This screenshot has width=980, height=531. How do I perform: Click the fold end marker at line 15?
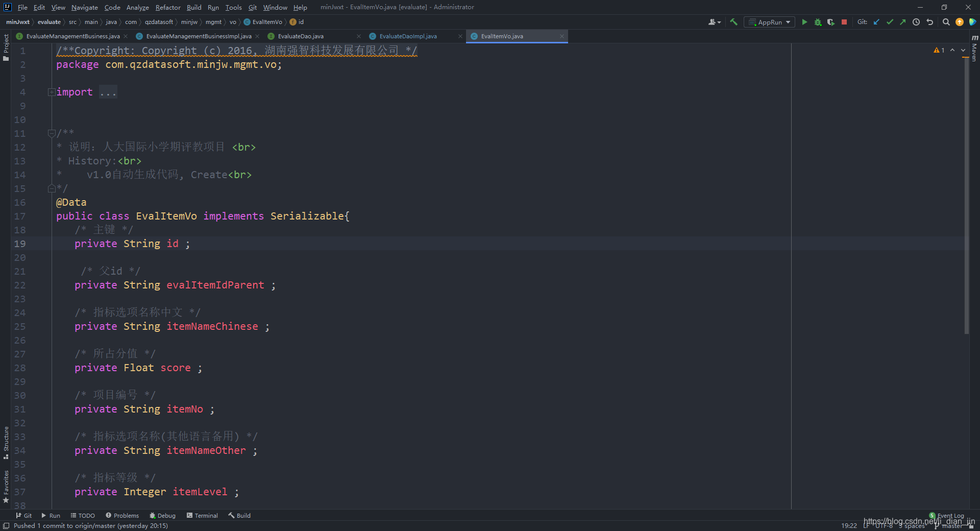(x=52, y=188)
